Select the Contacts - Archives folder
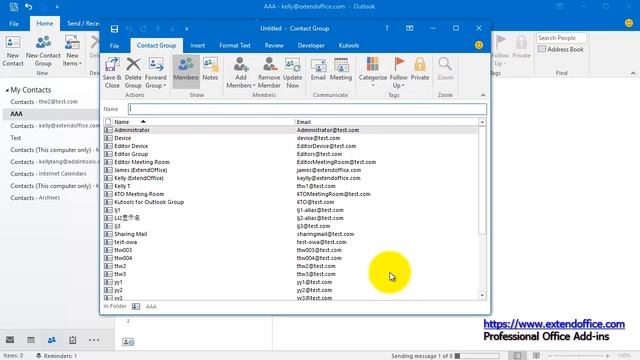Viewport: 640px width, 360px height. 35,198
